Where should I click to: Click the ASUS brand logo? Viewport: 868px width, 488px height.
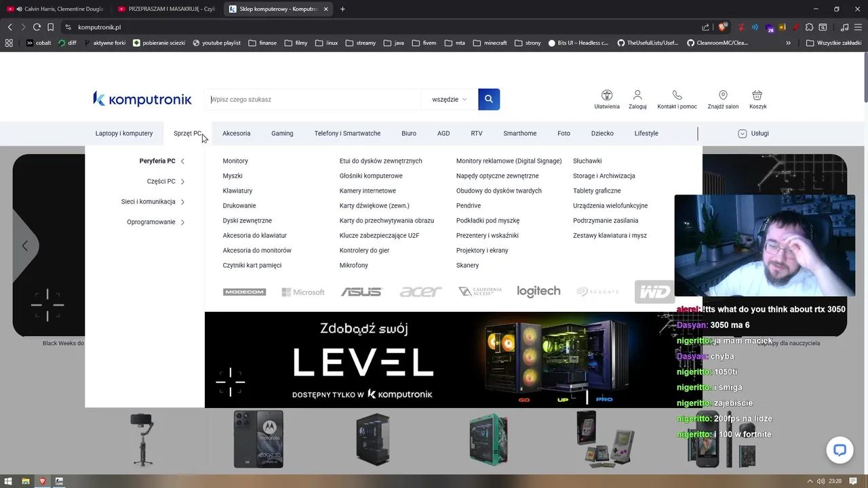point(361,291)
